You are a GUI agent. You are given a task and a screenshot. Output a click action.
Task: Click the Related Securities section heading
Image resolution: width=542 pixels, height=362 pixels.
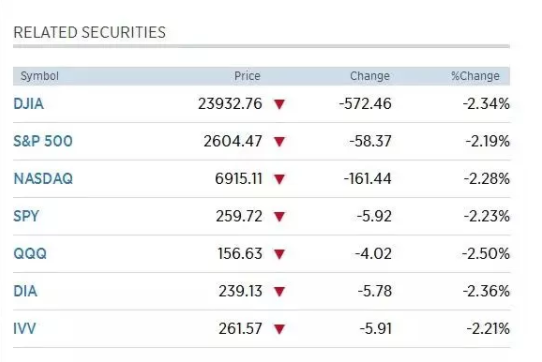tap(90, 33)
